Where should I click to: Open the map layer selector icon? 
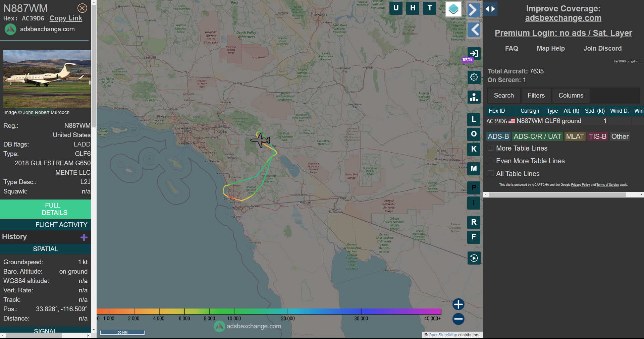[453, 9]
